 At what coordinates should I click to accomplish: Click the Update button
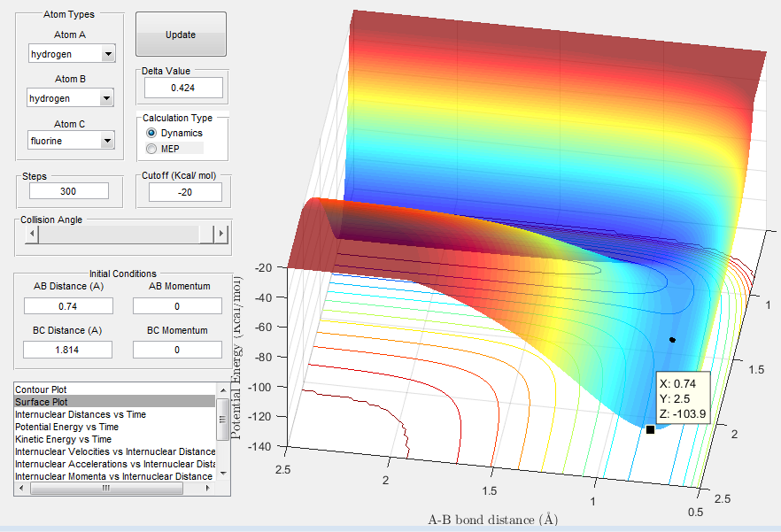click(181, 35)
